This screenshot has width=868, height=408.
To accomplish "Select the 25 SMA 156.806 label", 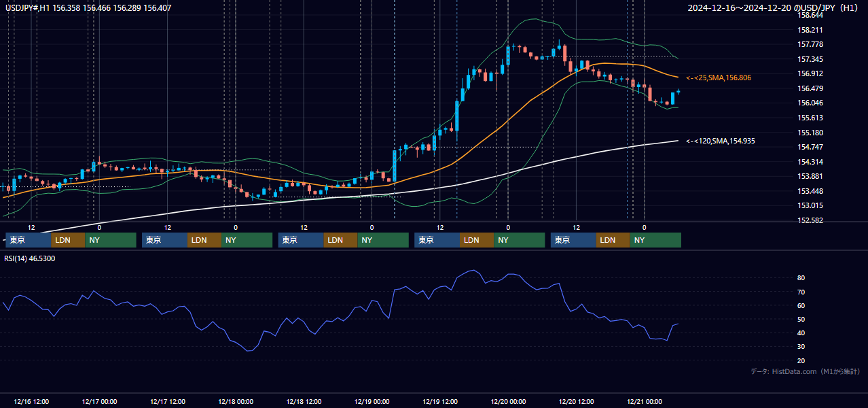I will [719, 78].
